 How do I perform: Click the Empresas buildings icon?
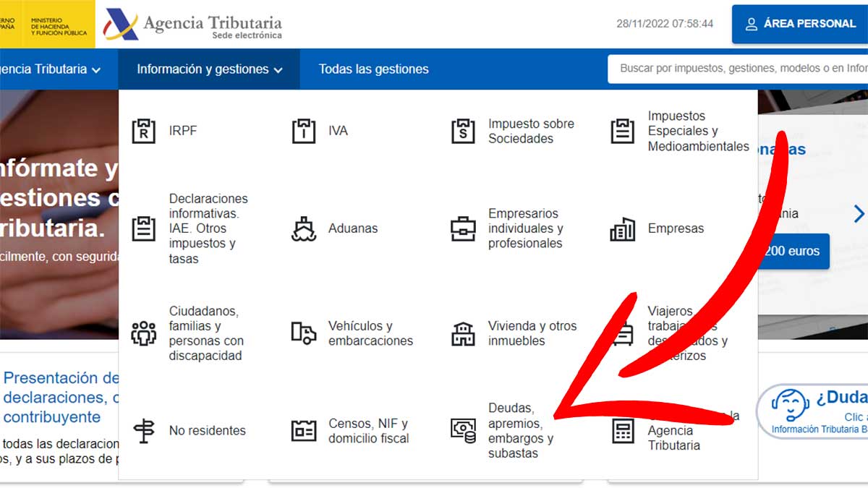[x=622, y=228]
